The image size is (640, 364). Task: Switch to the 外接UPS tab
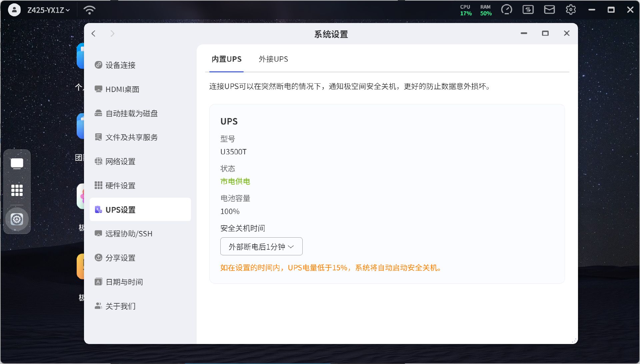[273, 59]
